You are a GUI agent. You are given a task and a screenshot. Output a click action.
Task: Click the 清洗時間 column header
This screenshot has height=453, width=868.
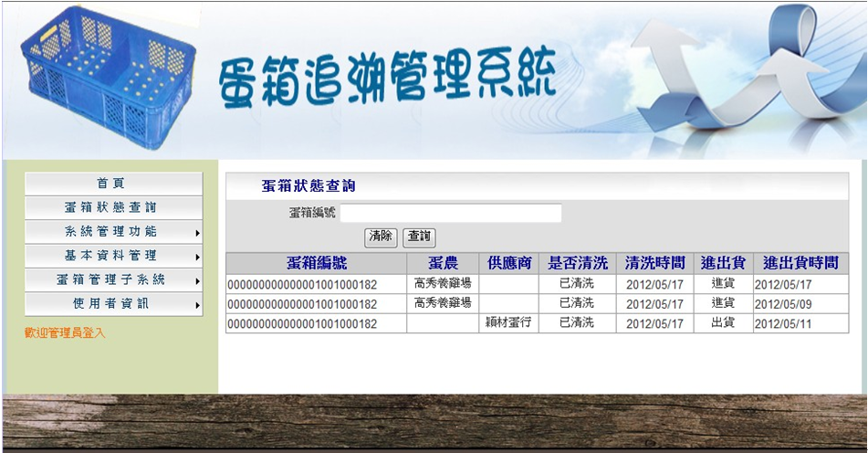pyautogui.click(x=654, y=263)
